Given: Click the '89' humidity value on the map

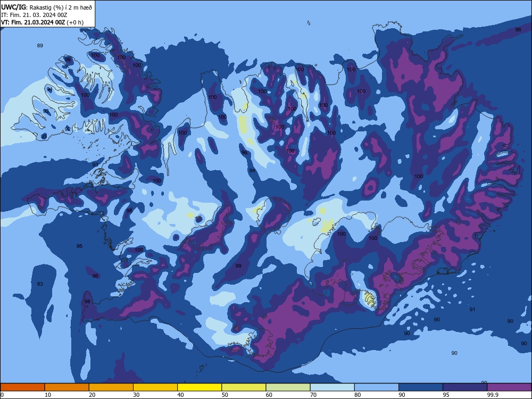Looking at the screenshot, I should coord(40,45).
